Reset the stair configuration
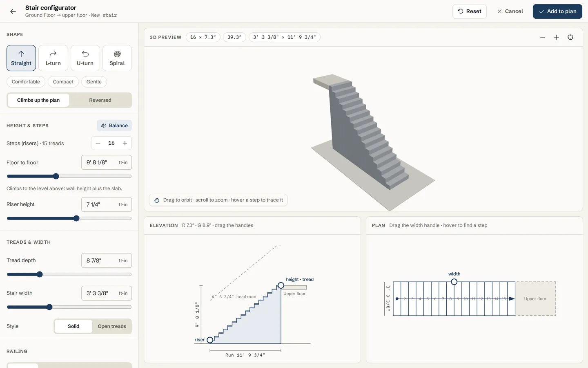 pyautogui.click(x=470, y=11)
